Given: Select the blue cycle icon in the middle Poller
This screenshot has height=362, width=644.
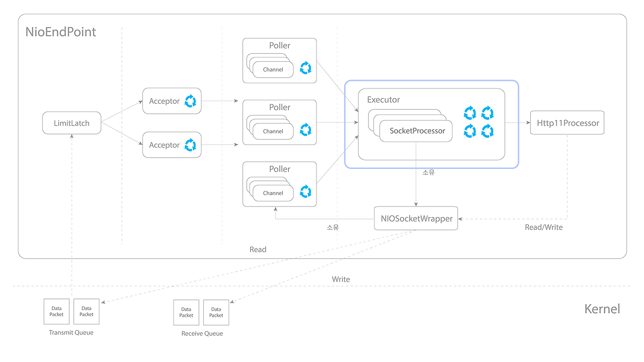Looking at the screenshot, I should [x=305, y=130].
